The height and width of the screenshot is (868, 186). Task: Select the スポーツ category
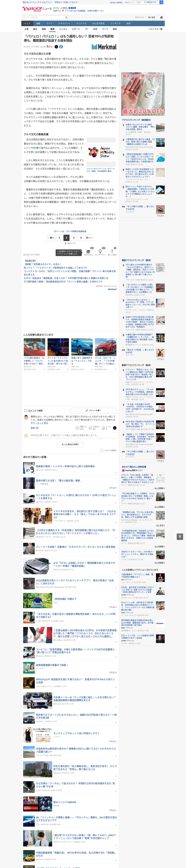point(76,29)
